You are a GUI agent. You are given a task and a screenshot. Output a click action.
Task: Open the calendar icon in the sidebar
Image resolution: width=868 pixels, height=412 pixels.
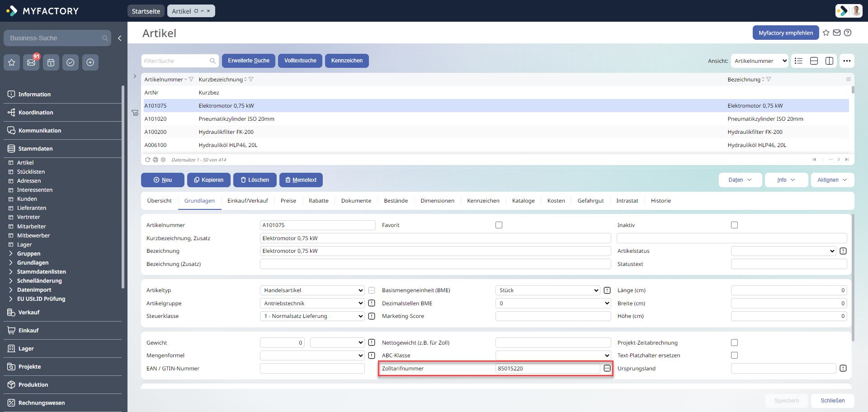(x=51, y=62)
